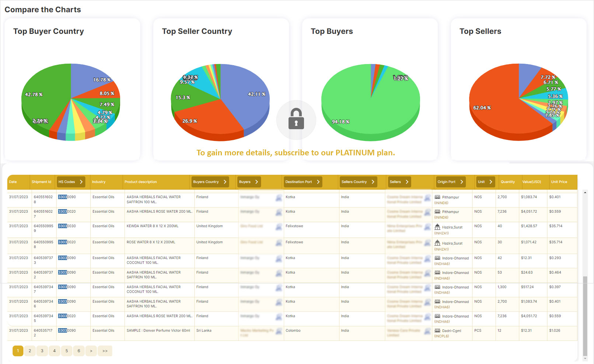Select page 6 of the table
This screenshot has width=594, height=364.
point(79,351)
